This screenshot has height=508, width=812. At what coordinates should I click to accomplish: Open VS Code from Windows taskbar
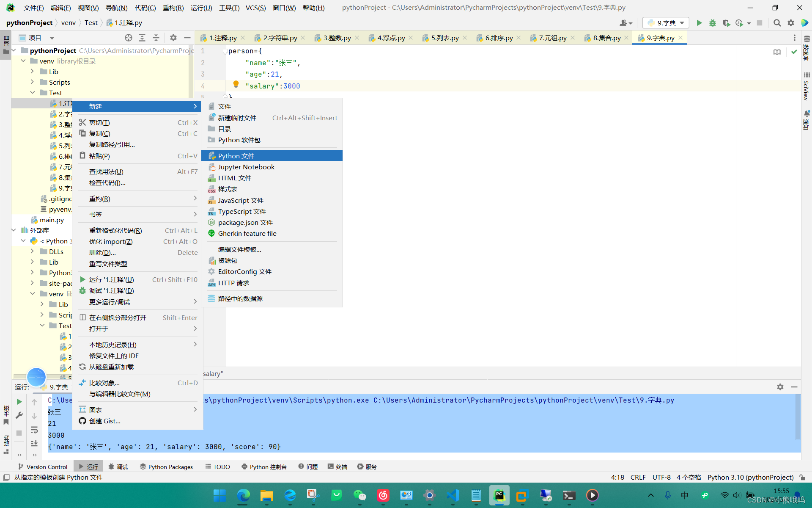coord(453,495)
